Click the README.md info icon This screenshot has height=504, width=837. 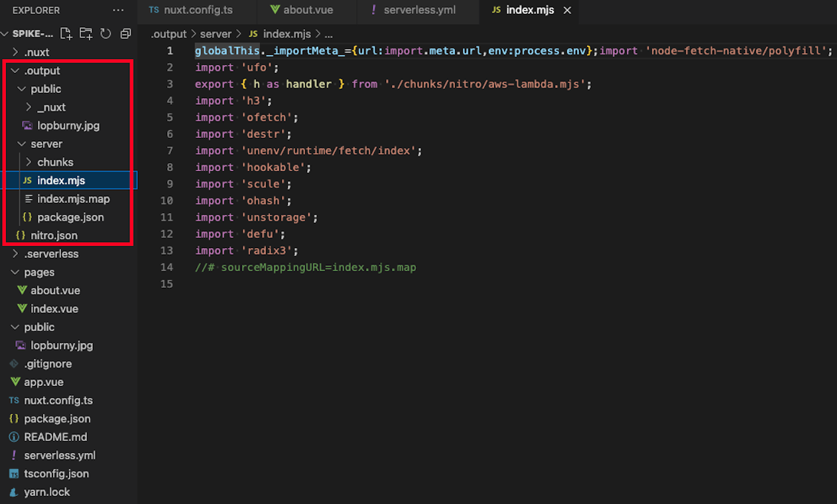coord(14,436)
